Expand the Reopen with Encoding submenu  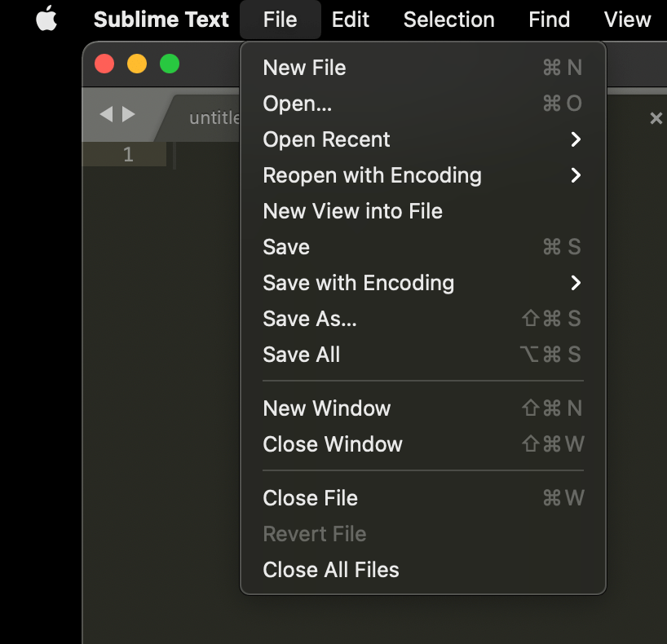(x=372, y=175)
